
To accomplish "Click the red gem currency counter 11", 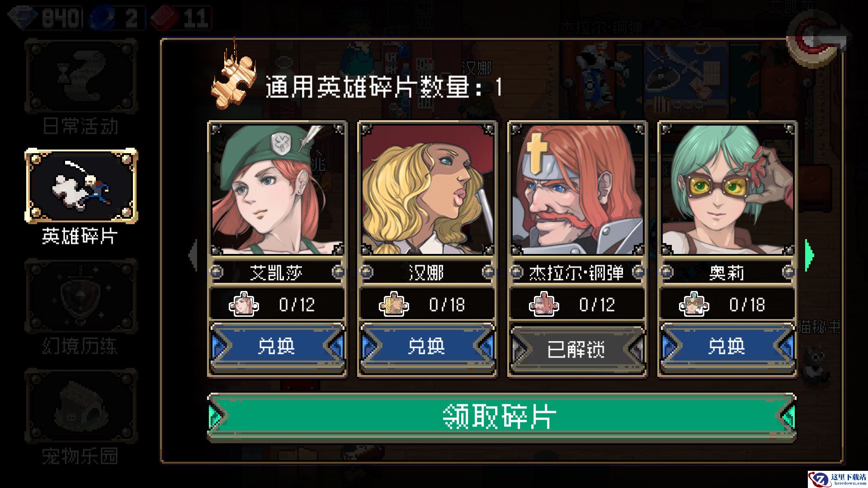I will [x=181, y=18].
